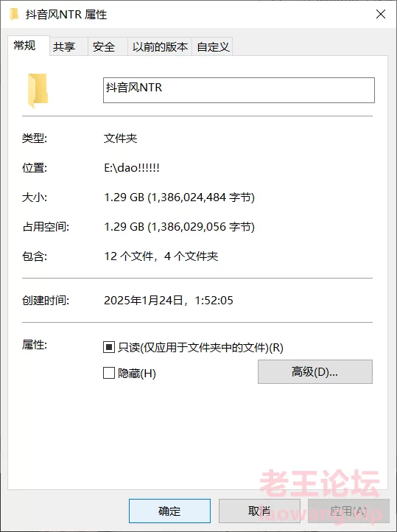Click the small folder icon in the title bar
Viewport: 397px width, 532px height.
(x=14, y=15)
